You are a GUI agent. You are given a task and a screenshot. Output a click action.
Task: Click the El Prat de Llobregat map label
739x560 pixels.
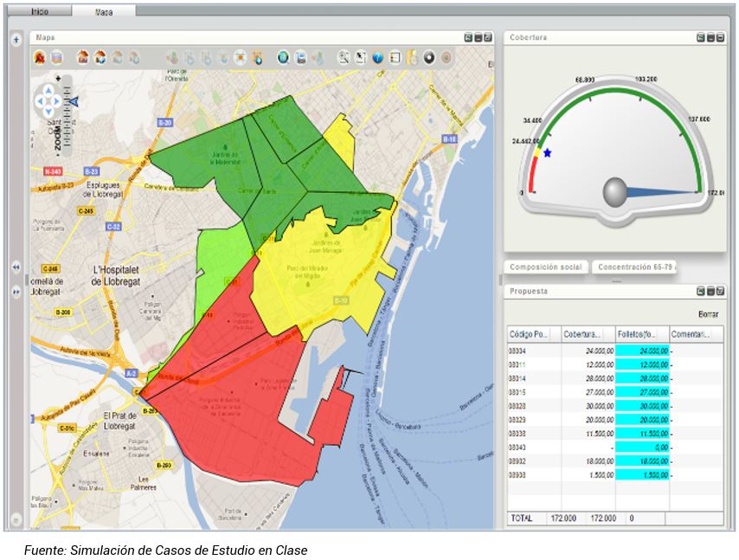coord(119,421)
